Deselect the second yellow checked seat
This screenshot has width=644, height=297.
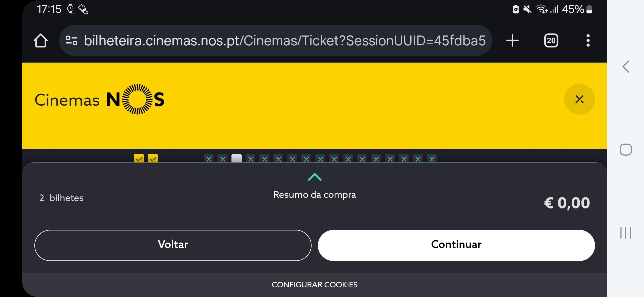point(153,158)
